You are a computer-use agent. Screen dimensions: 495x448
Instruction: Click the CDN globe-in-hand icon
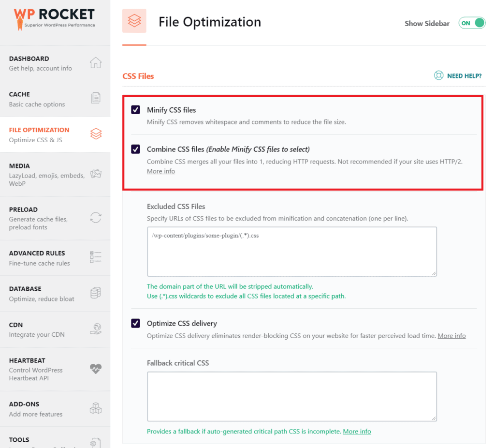[x=96, y=329]
